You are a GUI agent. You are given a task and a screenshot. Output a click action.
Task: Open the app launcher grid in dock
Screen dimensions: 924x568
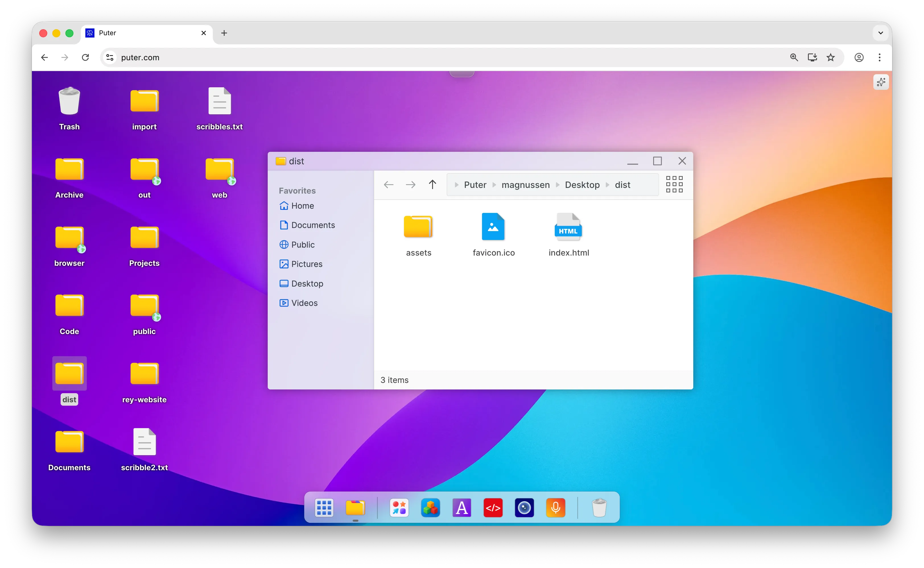click(324, 508)
